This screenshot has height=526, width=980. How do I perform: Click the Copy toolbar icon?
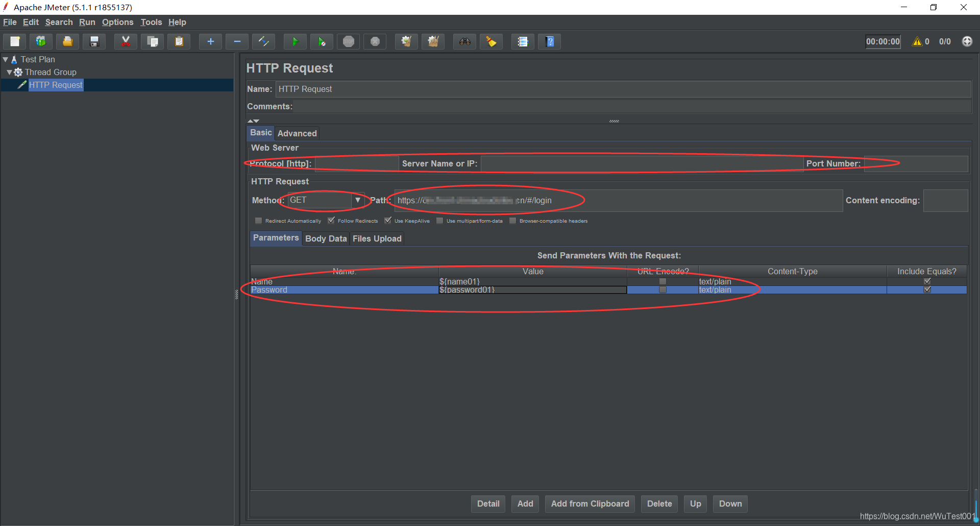pos(152,41)
